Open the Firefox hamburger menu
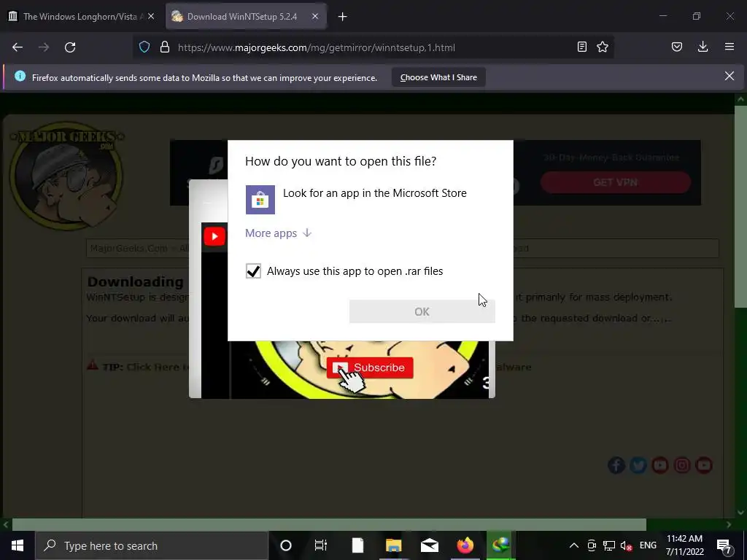747x560 pixels. point(729,47)
